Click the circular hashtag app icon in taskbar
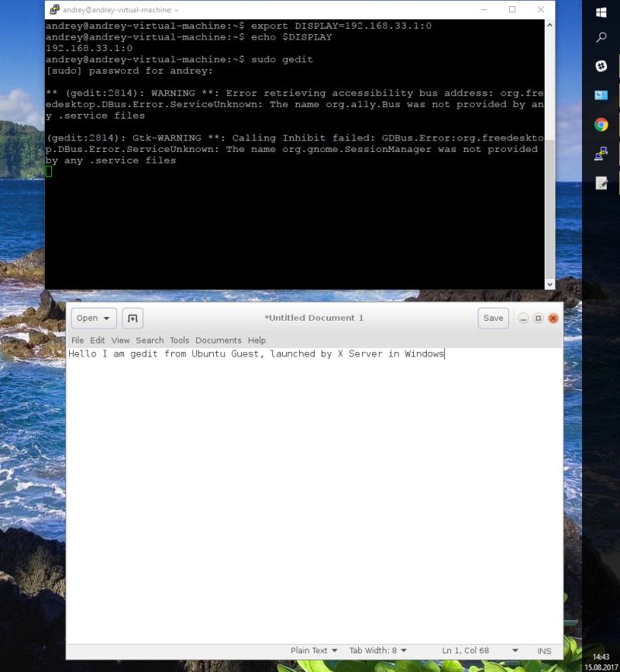 point(601,66)
